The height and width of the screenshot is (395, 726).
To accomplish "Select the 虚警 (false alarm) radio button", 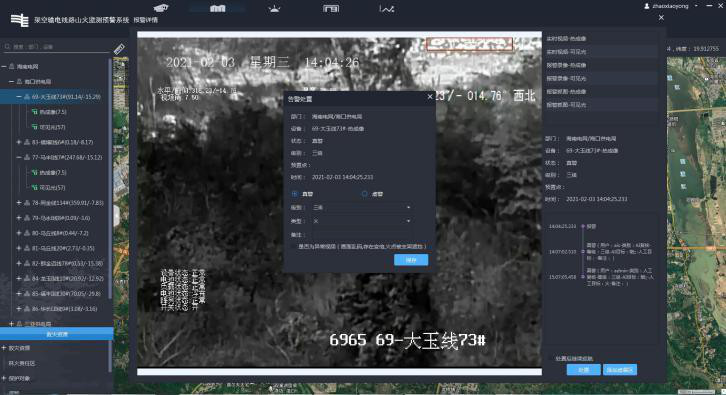I will pos(364,194).
